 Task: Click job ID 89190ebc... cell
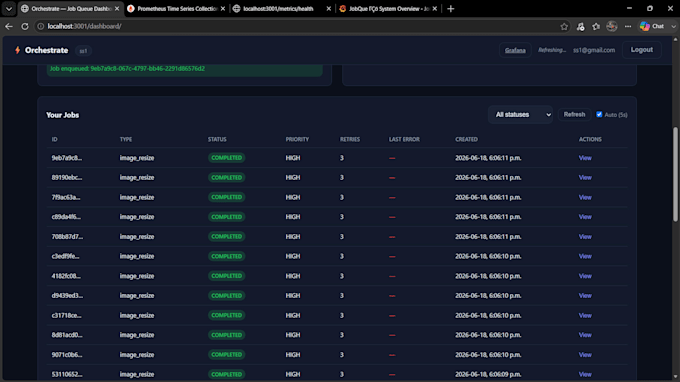pyautogui.click(x=67, y=177)
